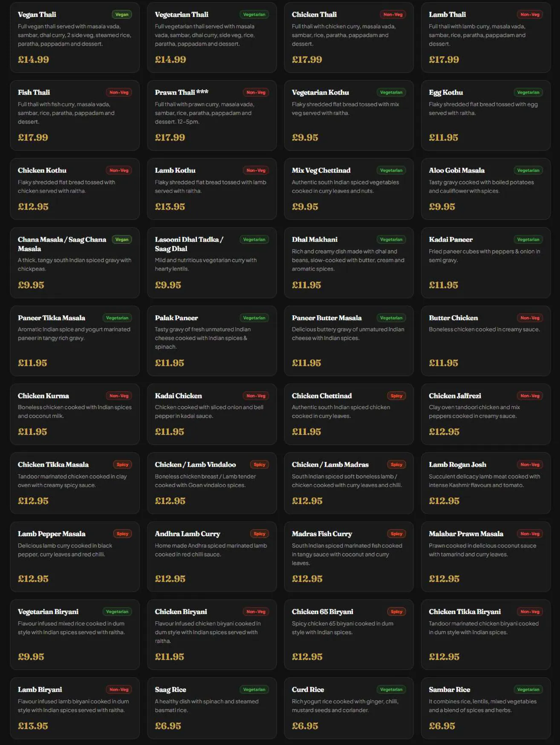Select the Chicken Jalfrezi £12.95 price
The height and width of the screenshot is (745, 560).
[444, 432]
